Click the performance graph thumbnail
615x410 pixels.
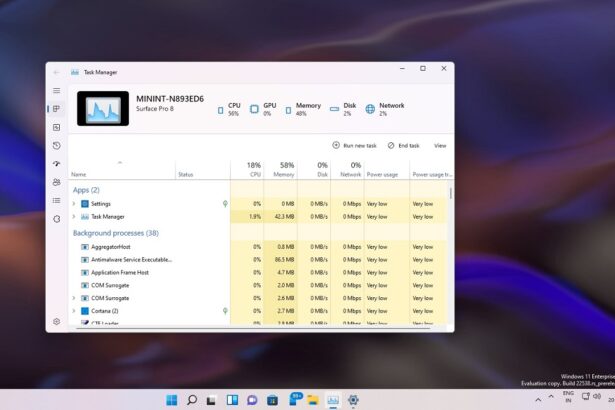[x=103, y=109]
